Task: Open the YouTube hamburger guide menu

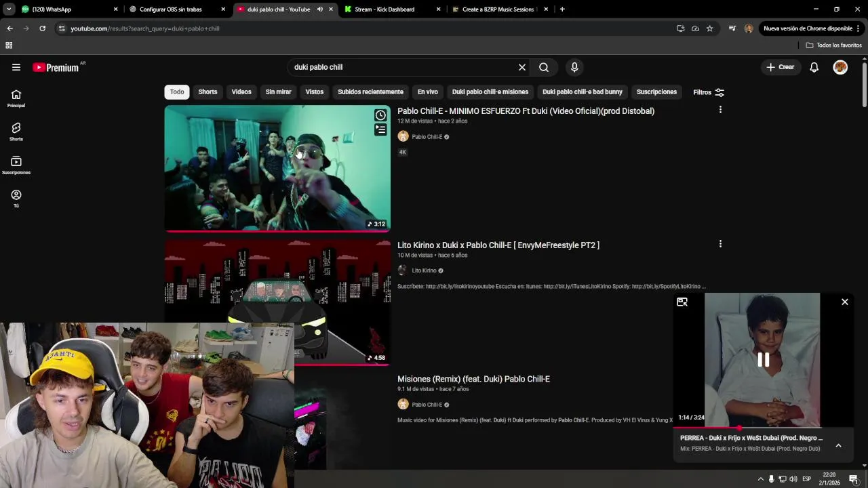Action: click(x=16, y=67)
